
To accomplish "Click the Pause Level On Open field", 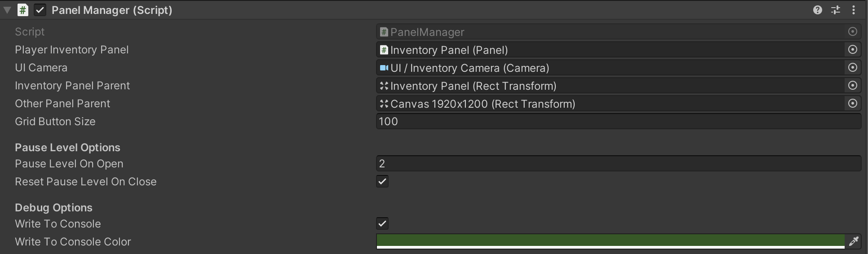I will click(618, 164).
